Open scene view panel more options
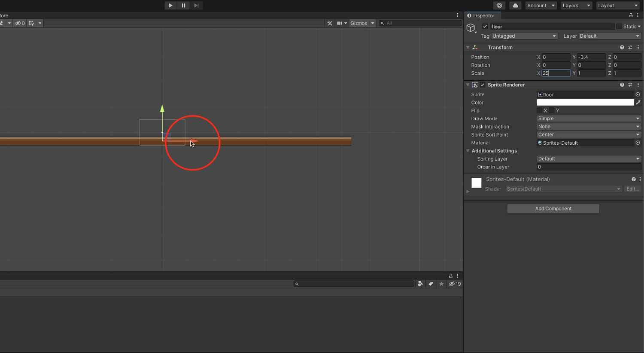Viewport: 644px width, 353px height. (458, 15)
